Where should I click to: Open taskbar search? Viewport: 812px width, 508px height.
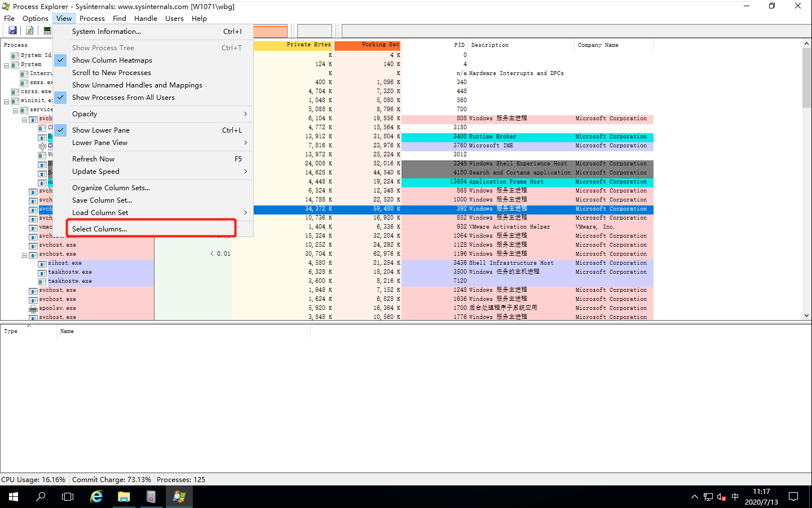click(41, 497)
